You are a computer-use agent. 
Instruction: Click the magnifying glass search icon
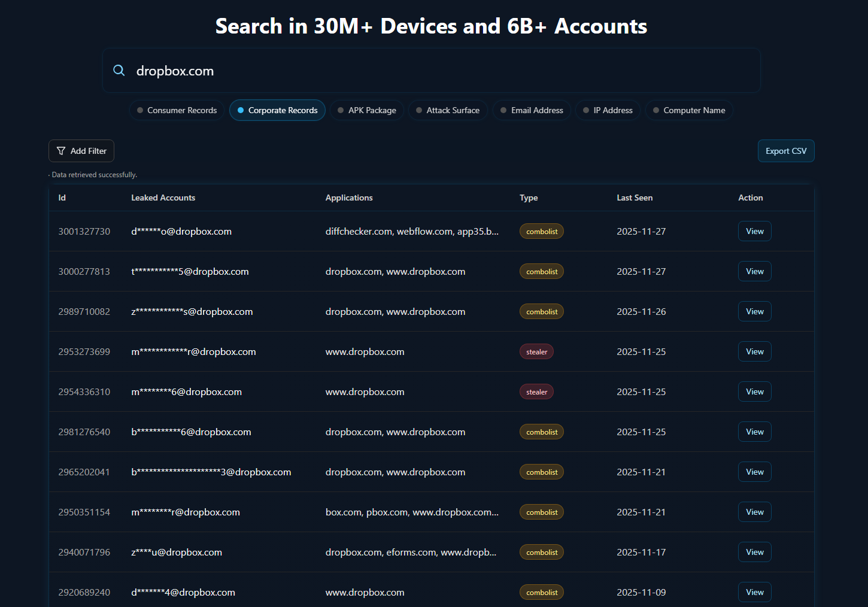point(119,71)
